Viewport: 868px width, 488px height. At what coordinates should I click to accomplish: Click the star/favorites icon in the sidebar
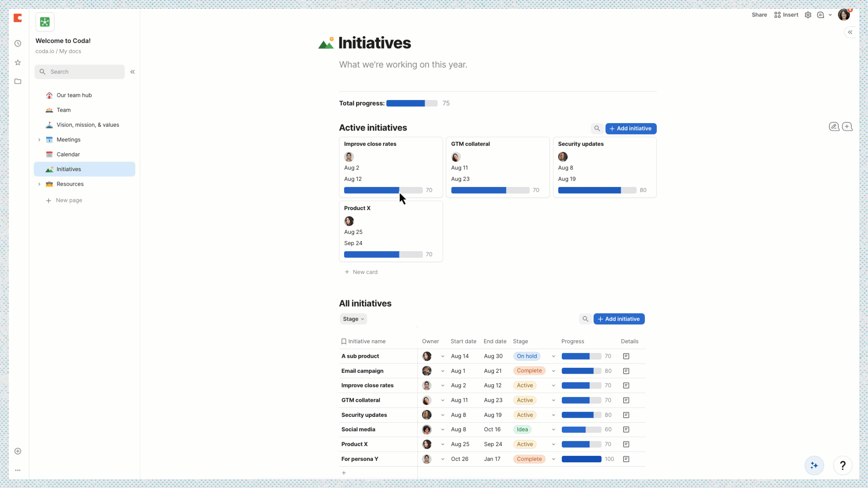click(x=18, y=62)
